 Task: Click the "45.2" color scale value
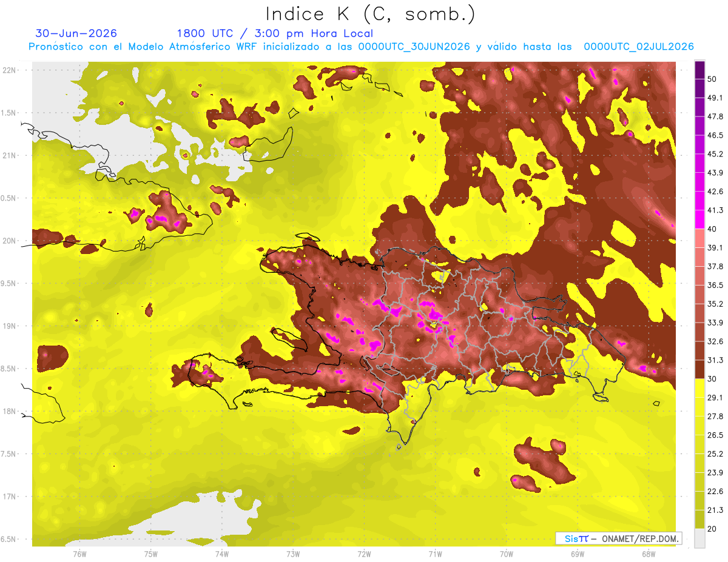click(715, 154)
